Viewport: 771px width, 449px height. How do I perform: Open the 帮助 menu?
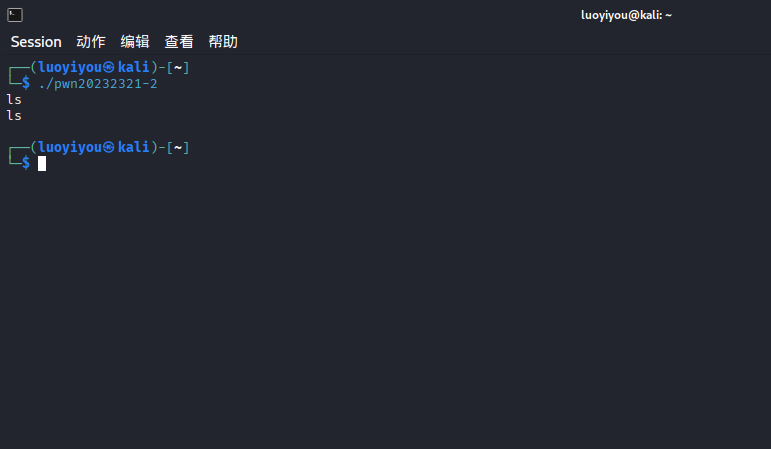(223, 42)
